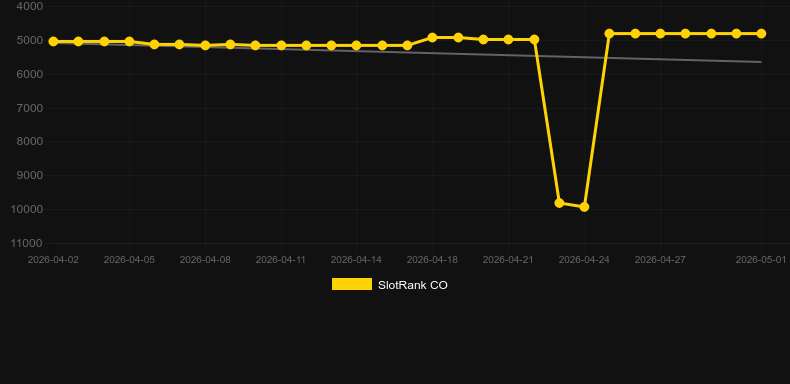Screen dimensions: 790x384
Task: Click the first dip point near 9800
Action: 559,203
